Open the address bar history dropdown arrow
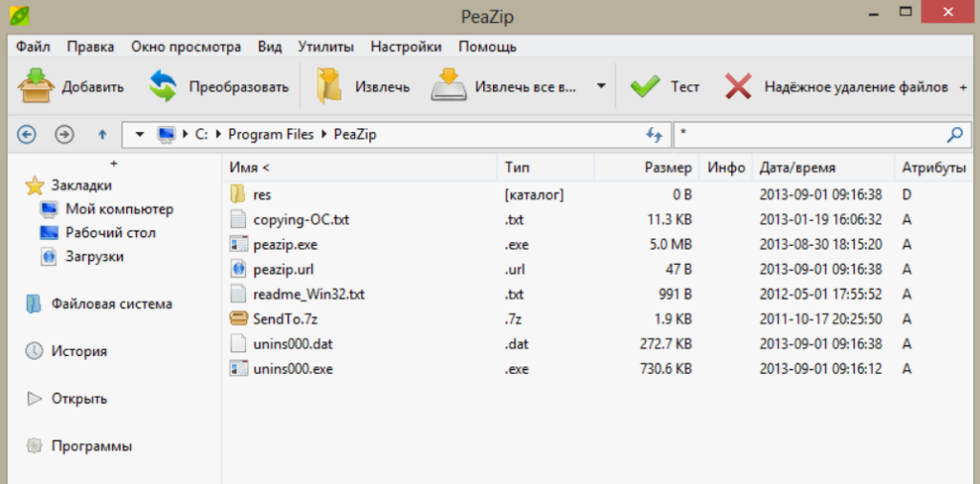980x484 pixels. (x=140, y=134)
